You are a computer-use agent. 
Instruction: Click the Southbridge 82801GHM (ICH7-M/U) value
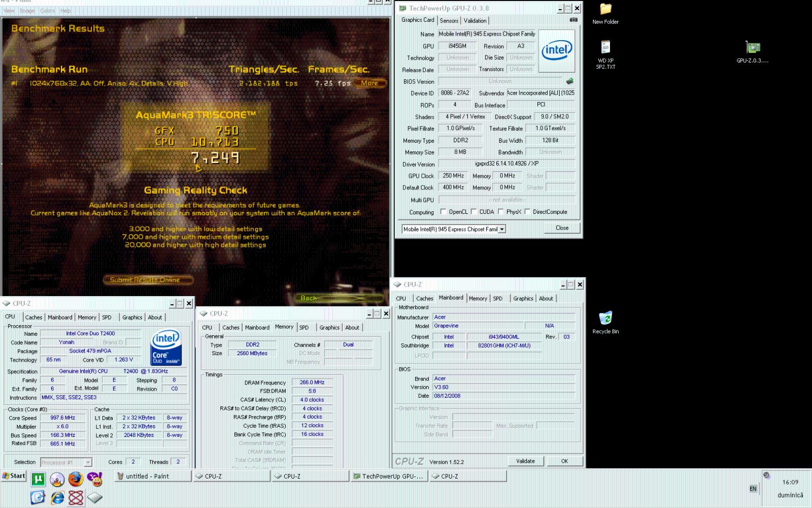pyautogui.click(x=504, y=345)
